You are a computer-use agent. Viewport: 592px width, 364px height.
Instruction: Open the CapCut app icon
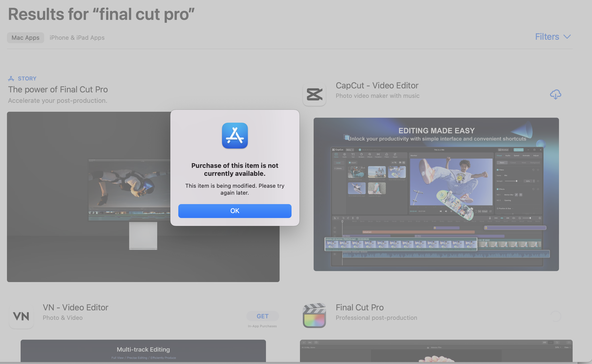click(314, 94)
